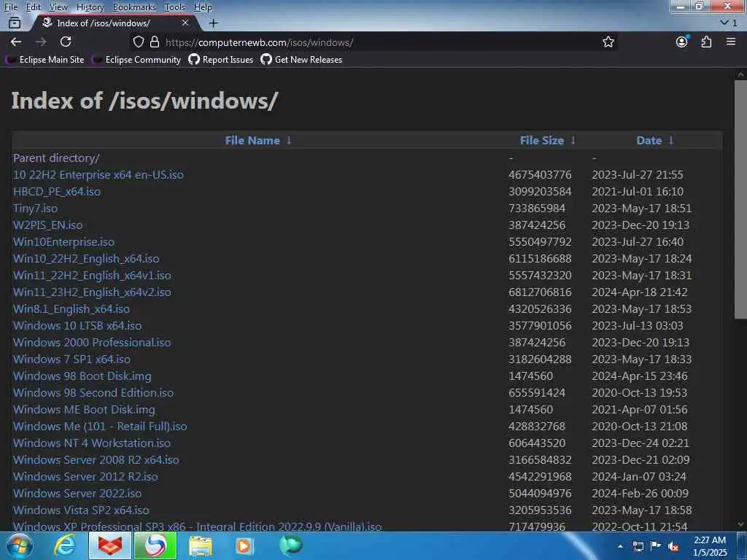
Task: Click the network tray icon
Action: click(638, 547)
